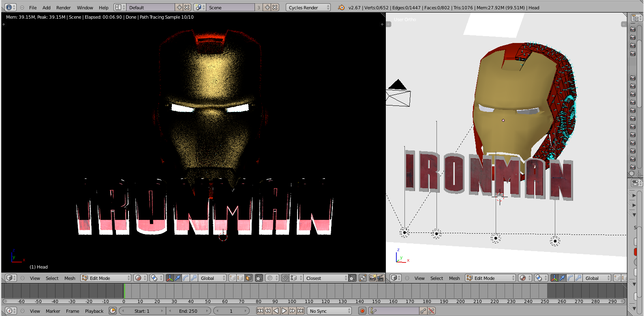Open the Window menu
The image size is (644, 316).
(85, 8)
